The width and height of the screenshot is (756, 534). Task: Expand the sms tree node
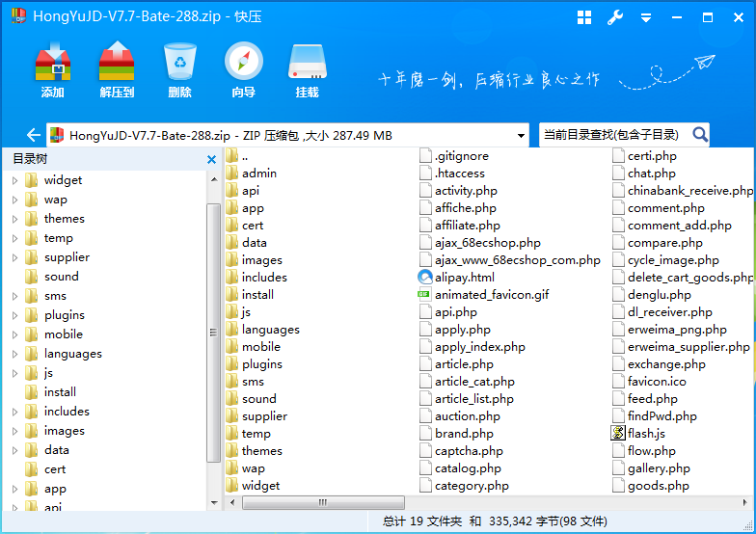[x=15, y=296]
